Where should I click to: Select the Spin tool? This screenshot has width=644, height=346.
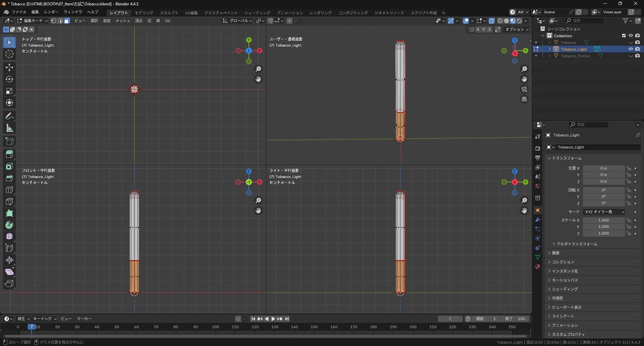tap(9, 225)
